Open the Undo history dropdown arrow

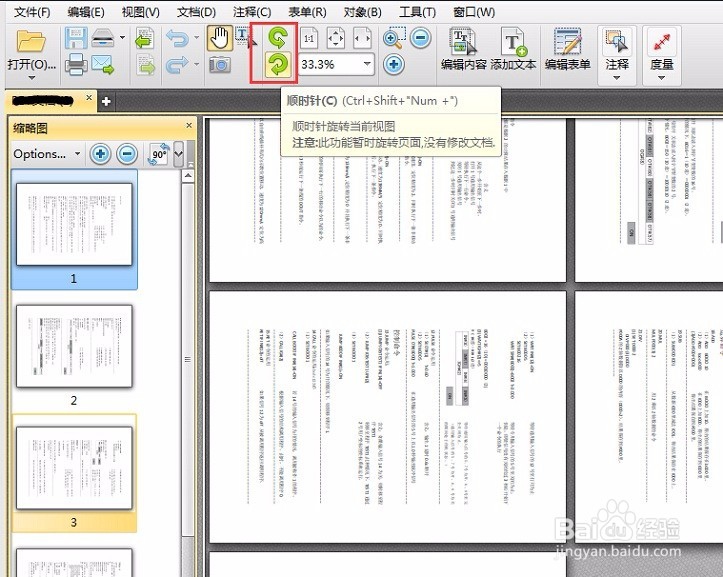(197, 37)
